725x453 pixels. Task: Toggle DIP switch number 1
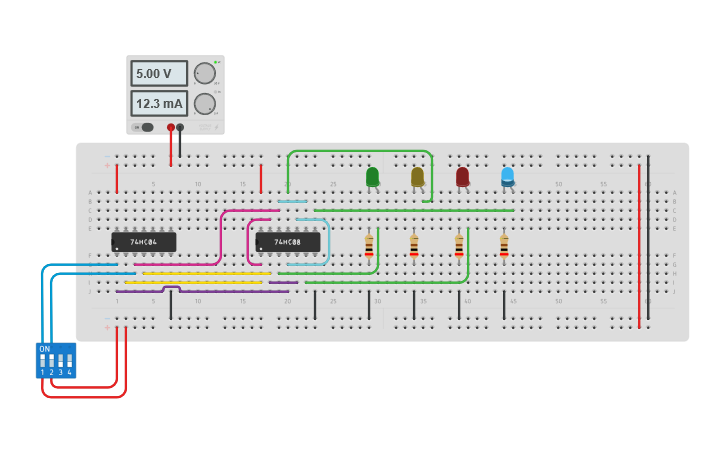[x=43, y=361]
